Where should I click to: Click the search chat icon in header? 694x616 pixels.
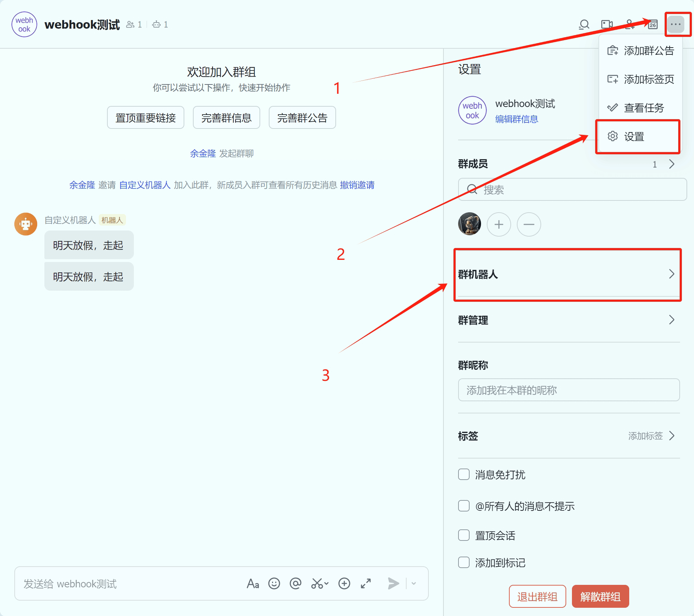[584, 24]
